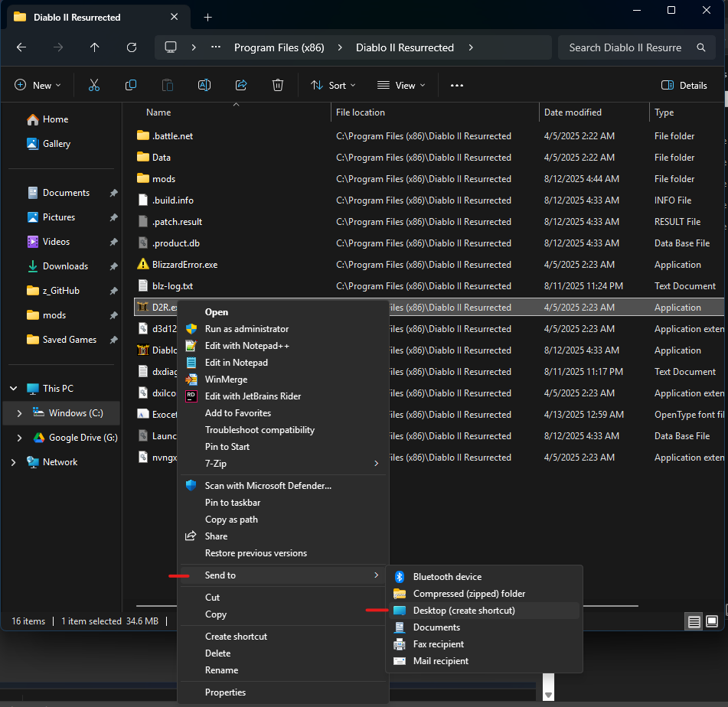Select the BlizzardError.exe warning icon
Image resolution: width=728 pixels, height=707 pixels.
[x=143, y=264]
